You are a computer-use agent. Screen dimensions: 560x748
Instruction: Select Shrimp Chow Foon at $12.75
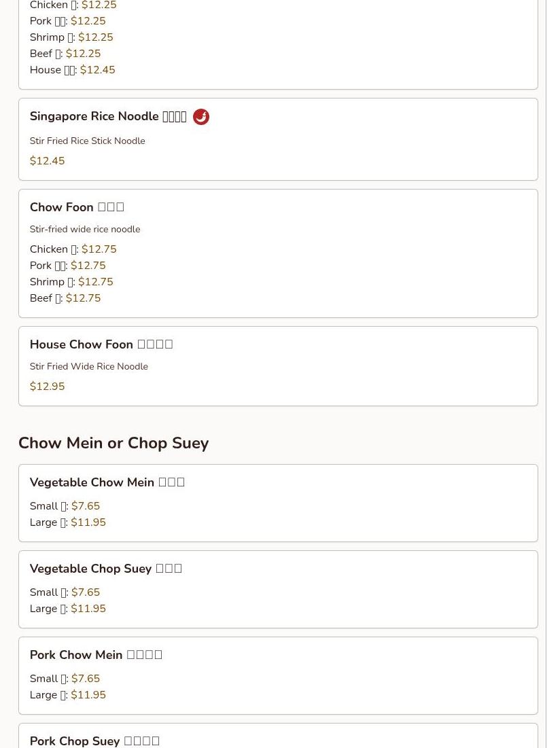(x=71, y=282)
